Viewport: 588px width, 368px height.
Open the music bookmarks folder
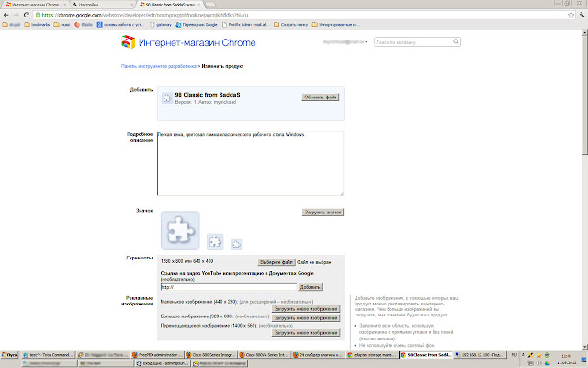coord(62,25)
